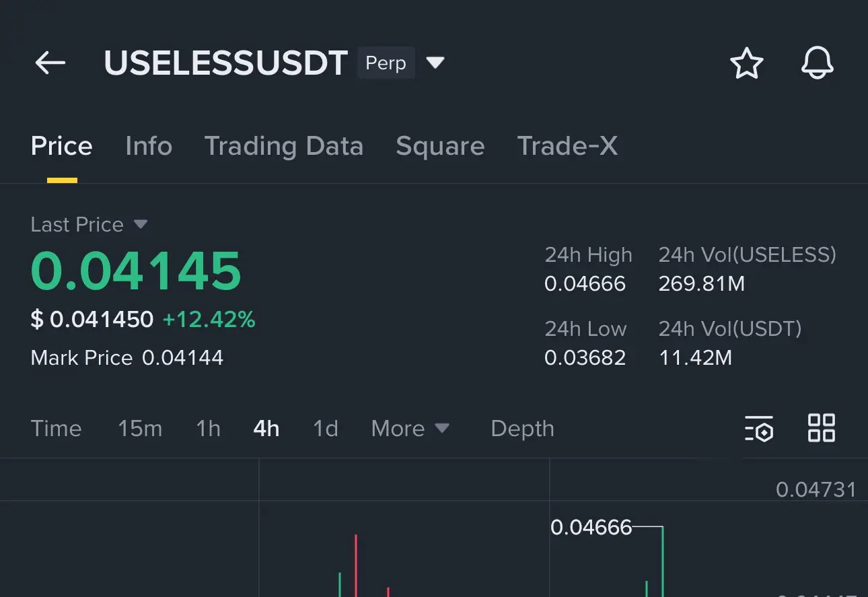Switch chart to Time view
This screenshot has height=597, width=868.
pyautogui.click(x=56, y=428)
